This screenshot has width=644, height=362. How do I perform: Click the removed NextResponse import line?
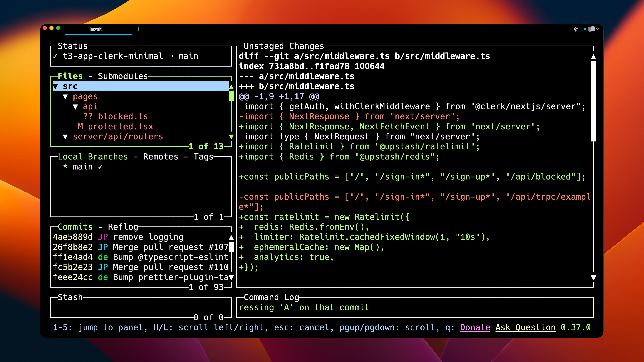click(x=349, y=117)
